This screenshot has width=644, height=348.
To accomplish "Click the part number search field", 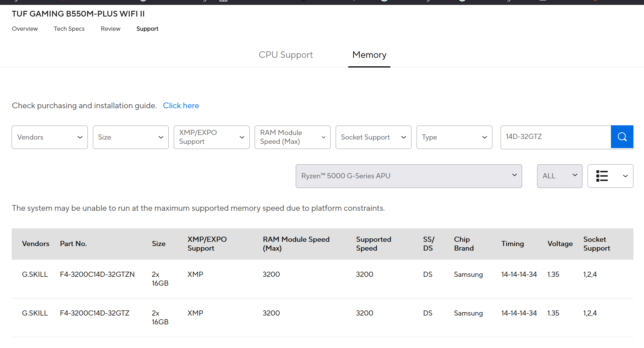I will (556, 137).
